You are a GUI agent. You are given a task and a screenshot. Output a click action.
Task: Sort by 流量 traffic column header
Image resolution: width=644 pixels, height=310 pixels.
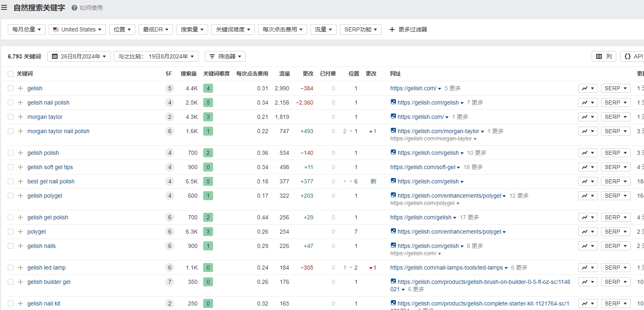(x=285, y=74)
